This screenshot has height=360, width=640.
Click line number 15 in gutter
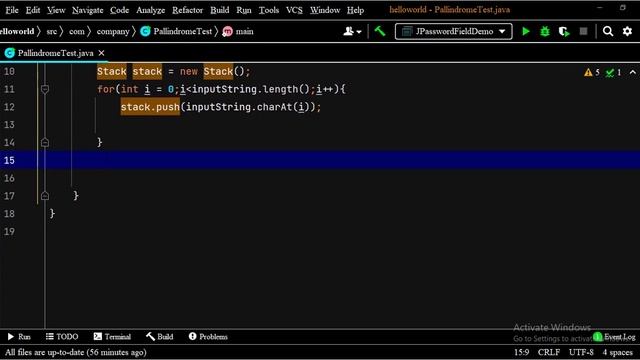(x=9, y=160)
